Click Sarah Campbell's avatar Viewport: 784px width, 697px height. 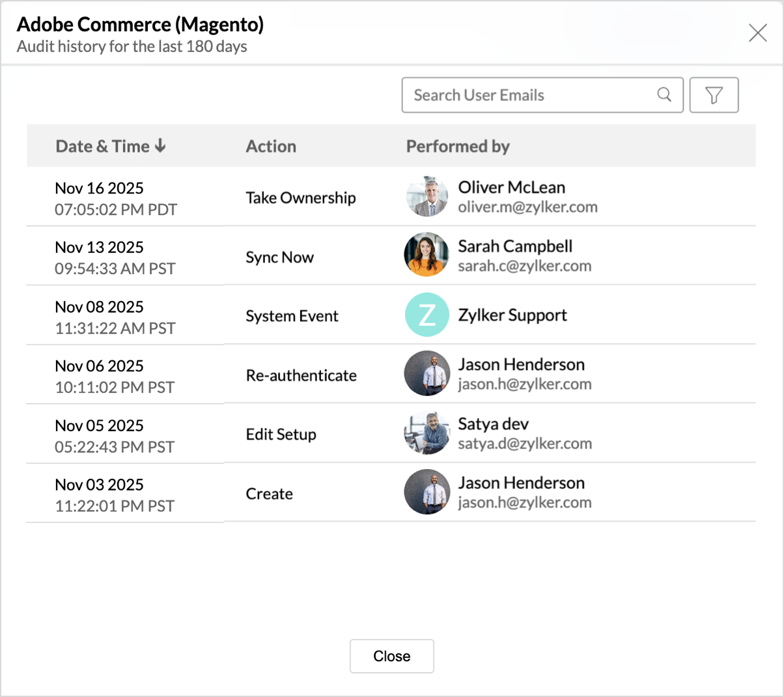click(x=427, y=255)
